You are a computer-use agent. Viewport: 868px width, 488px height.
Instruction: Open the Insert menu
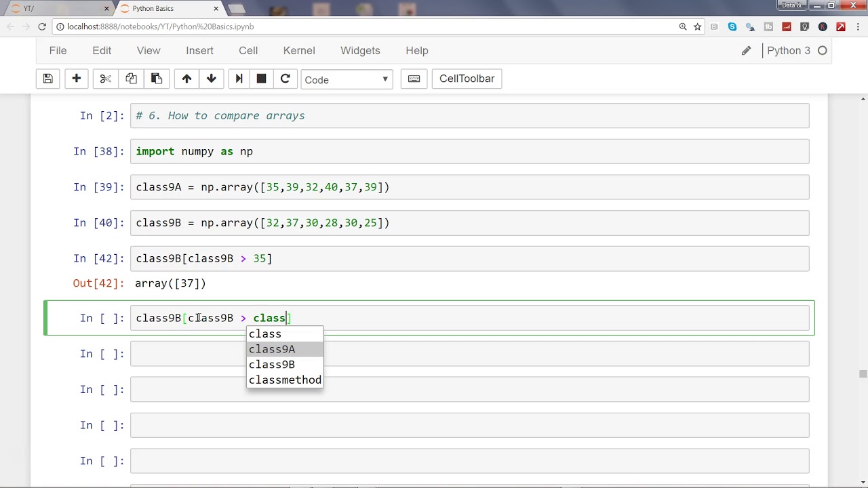pos(199,50)
